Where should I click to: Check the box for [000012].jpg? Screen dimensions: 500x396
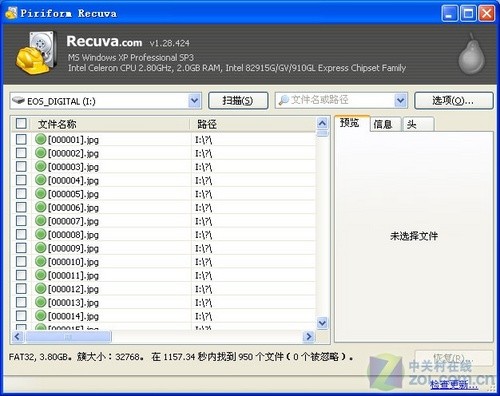point(21,288)
